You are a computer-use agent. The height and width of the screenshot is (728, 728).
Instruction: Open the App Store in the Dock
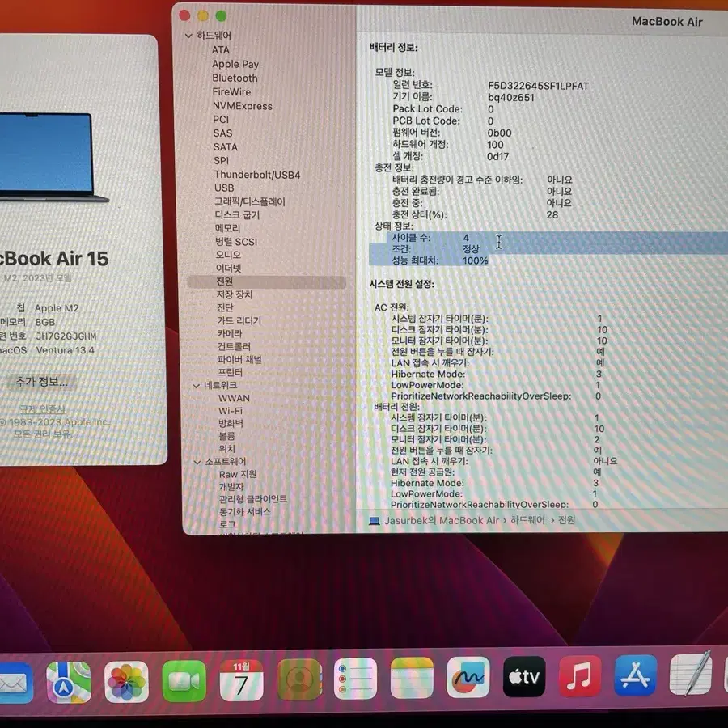click(636, 675)
